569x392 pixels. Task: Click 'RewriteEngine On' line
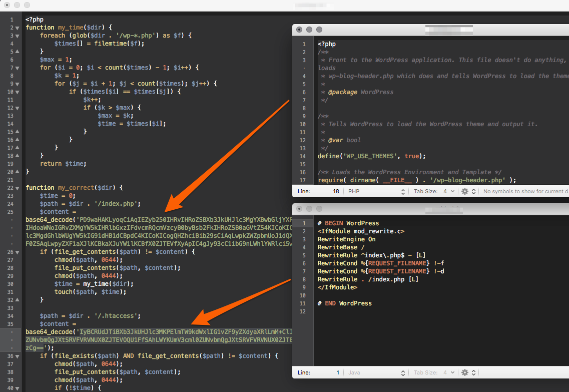[x=346, y=239]
